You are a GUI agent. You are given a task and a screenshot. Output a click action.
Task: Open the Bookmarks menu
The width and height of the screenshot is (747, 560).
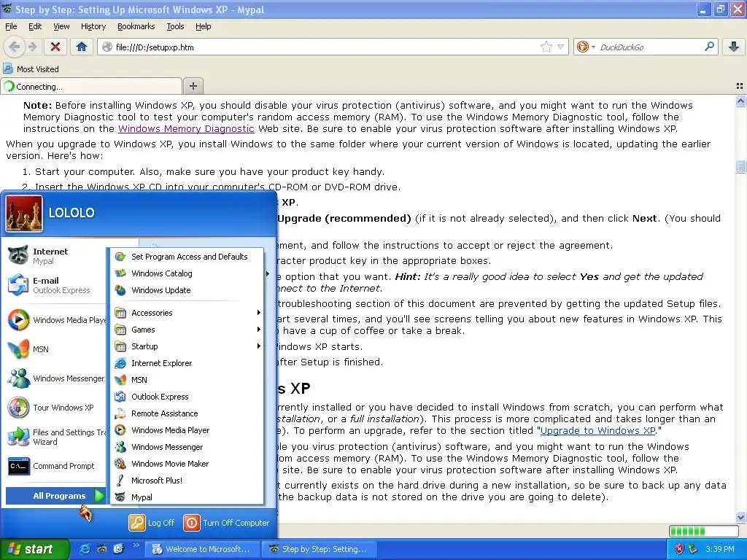point(136,27)
